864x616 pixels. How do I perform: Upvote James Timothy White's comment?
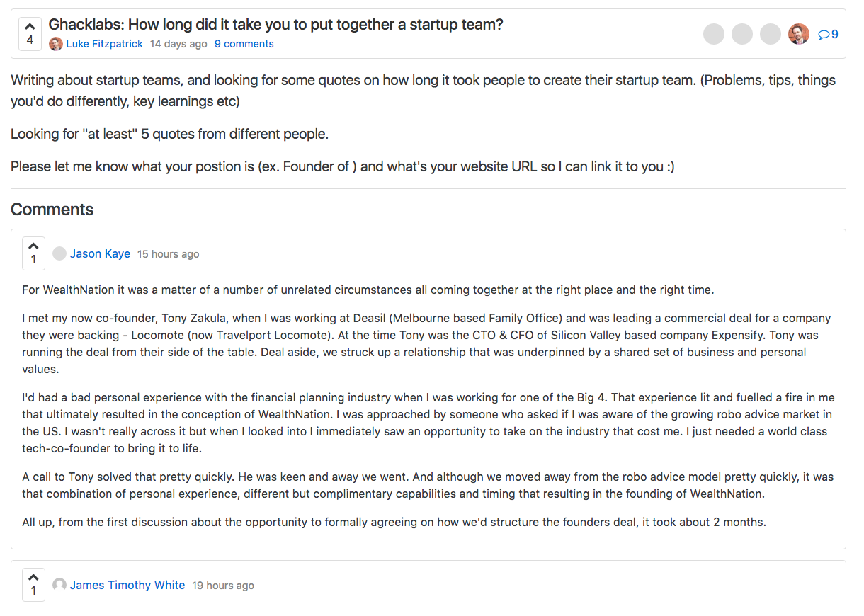pyautogui.click(x=33, y=577)
